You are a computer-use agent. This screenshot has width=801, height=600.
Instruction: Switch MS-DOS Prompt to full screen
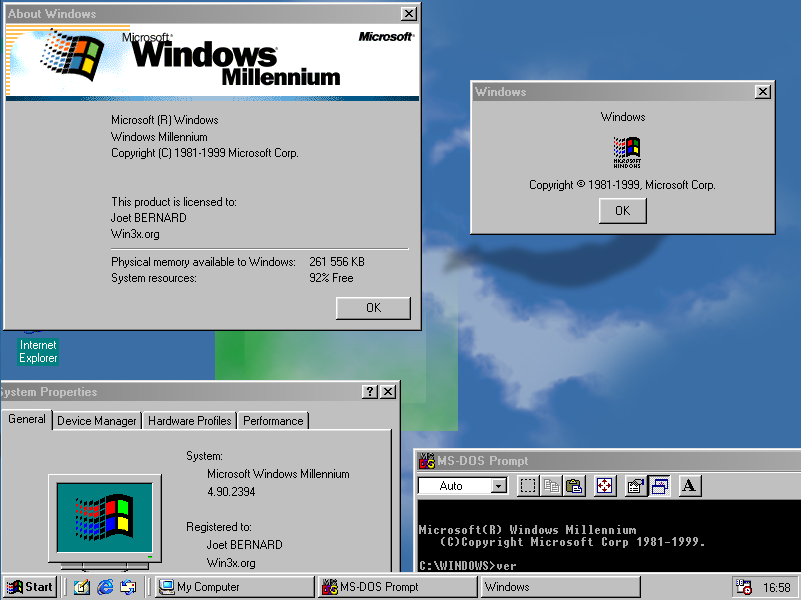pyautogui.click(x=604, y=486)
